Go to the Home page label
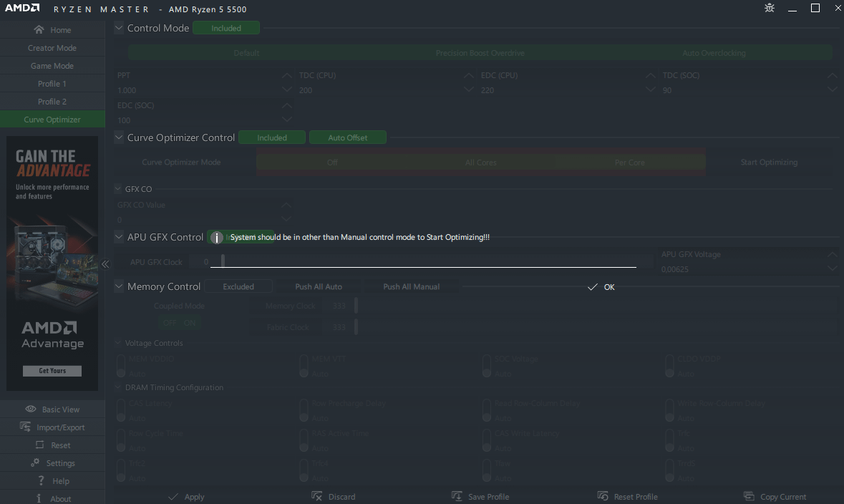Image resolution: width=844 pixels, height=504 pixels. point(60,30)
